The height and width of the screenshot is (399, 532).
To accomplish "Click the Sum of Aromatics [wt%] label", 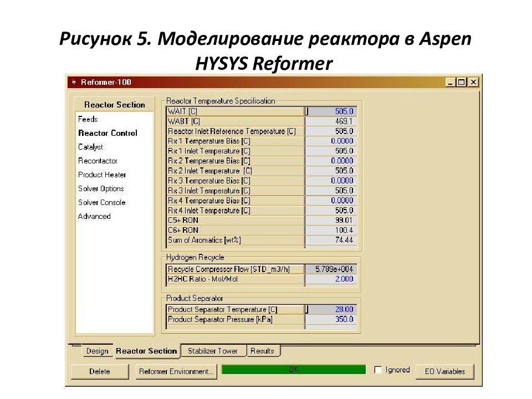I will [x=204, y=240].
